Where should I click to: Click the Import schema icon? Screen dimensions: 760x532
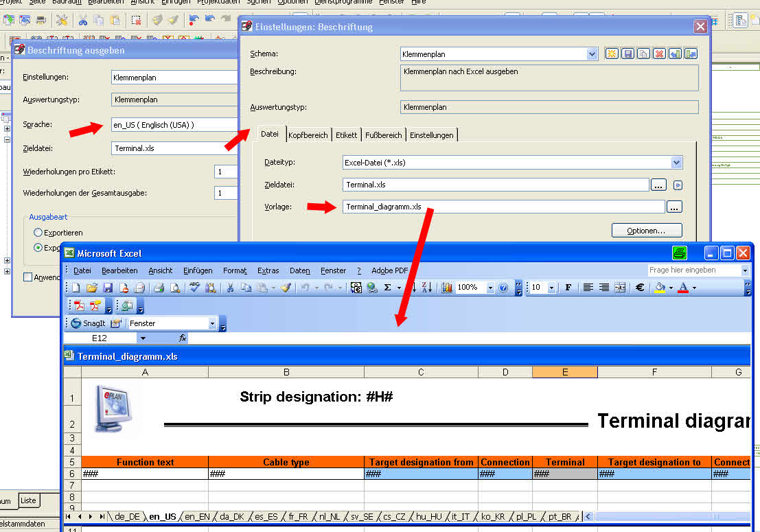click(x=675, y=54)
